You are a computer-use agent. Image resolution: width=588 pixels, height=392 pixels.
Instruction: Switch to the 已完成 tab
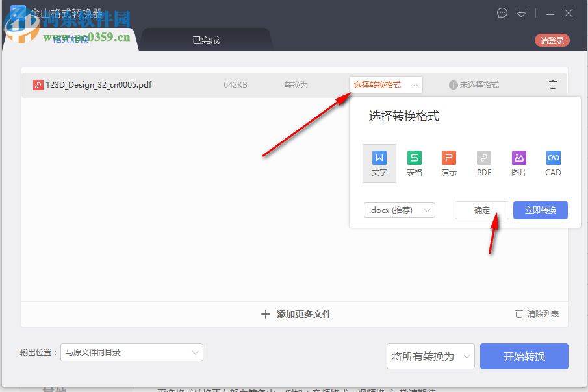tap(206, 40)
